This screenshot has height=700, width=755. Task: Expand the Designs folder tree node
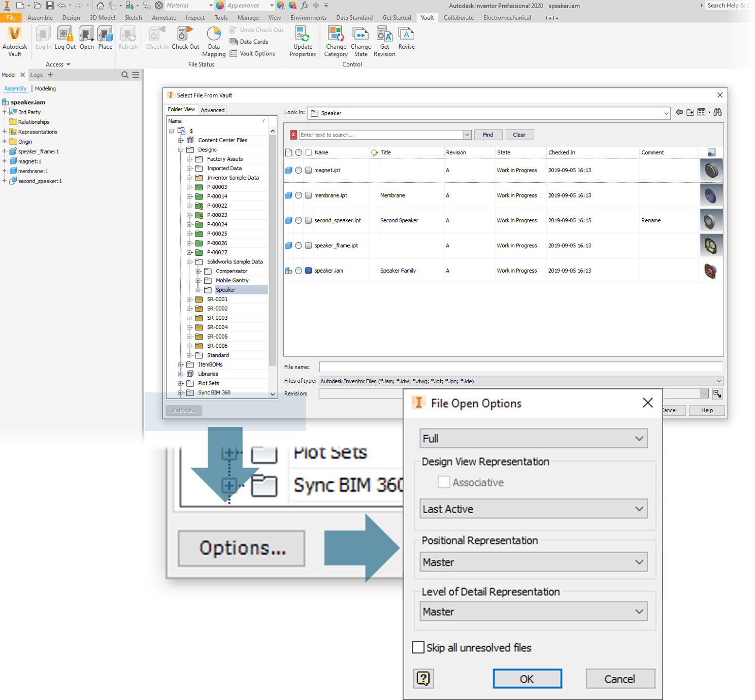tap(181, 150)
